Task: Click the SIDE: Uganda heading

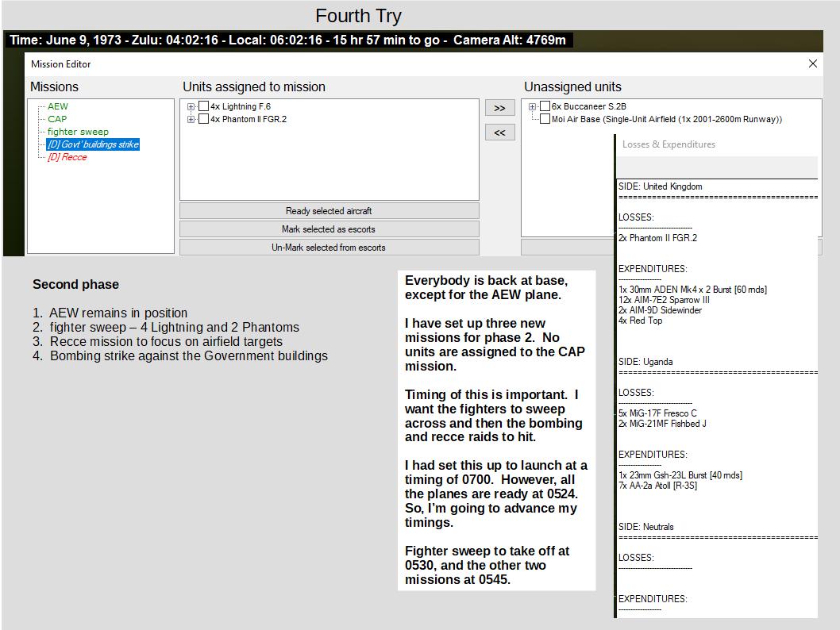Action: pos(645,362)
